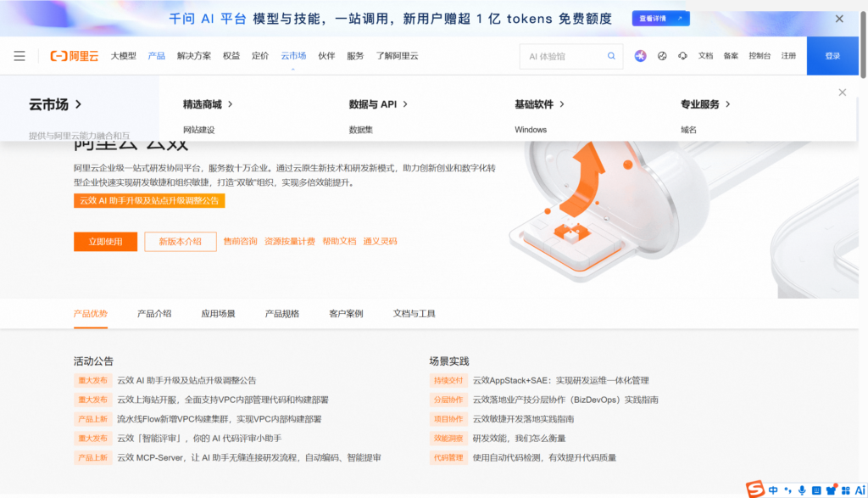Open 云效上海站开服 announcement
The width and height of the screenshot is (868, 498).
(223, 400)
